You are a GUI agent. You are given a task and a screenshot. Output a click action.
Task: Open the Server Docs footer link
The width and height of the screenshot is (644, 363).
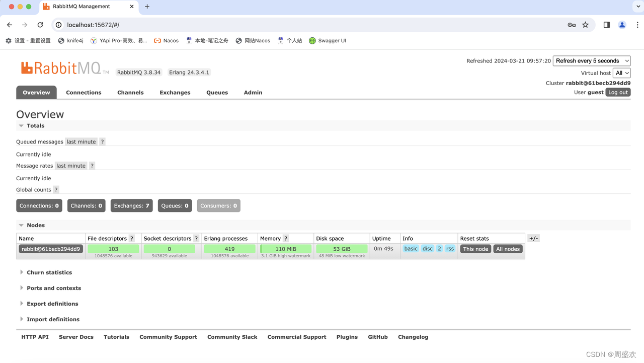(x=76, y=337)
